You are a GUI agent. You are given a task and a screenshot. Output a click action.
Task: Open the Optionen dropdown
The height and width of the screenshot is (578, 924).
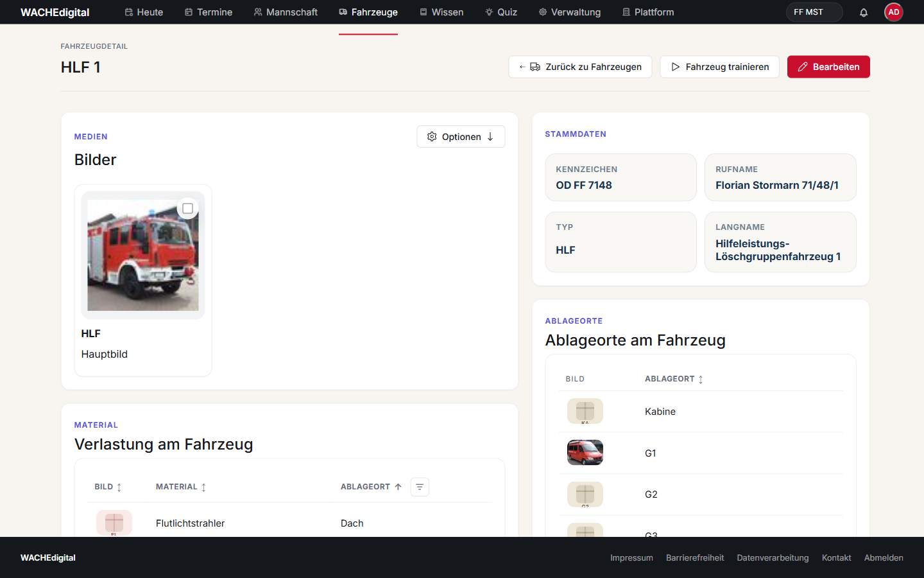click(461, 137)
